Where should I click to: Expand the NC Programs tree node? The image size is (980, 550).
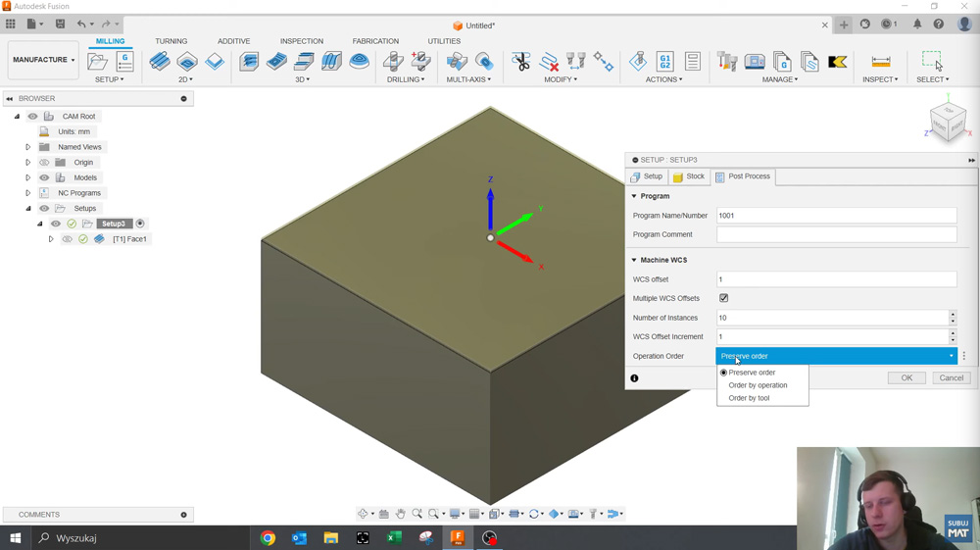click(x=28, y=193)
